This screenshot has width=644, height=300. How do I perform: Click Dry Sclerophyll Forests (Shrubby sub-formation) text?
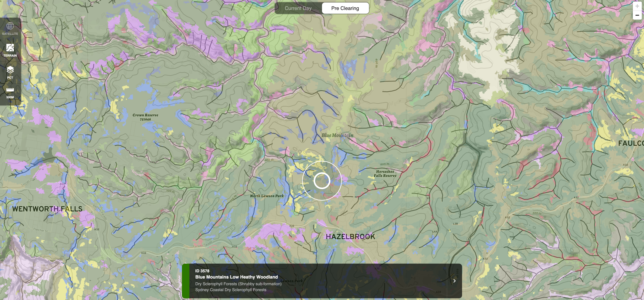[x=238, y=284]
